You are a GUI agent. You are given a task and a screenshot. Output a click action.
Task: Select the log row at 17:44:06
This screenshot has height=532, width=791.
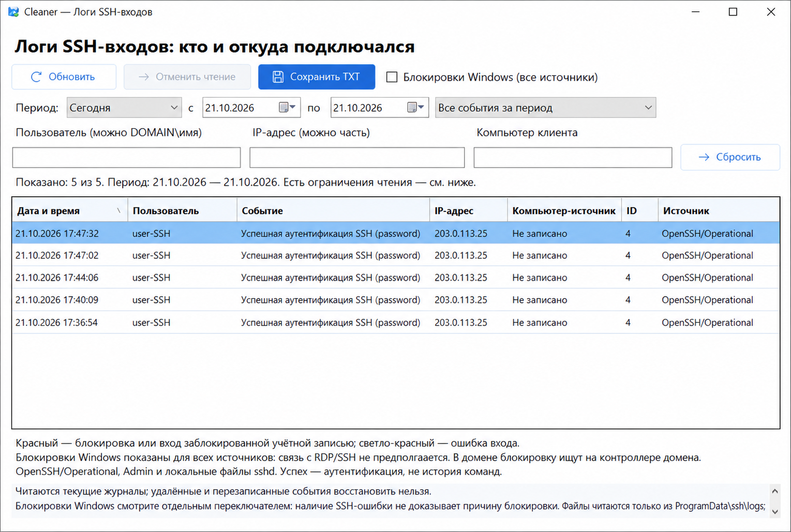click(x=396, y=278)
